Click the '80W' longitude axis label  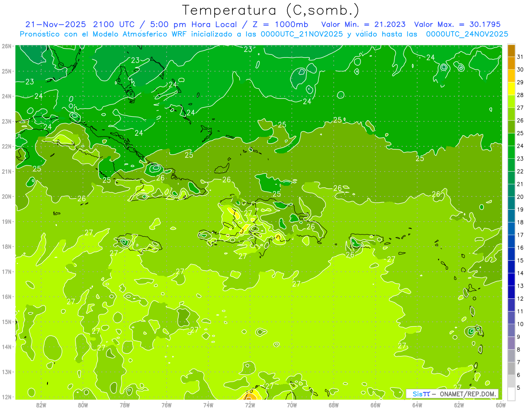pyautogui.click(x=82, y=405)
